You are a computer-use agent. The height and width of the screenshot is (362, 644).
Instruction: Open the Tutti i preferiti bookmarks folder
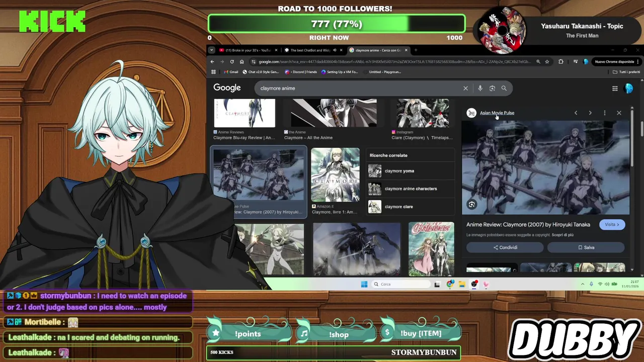click(x=626, y=72)
